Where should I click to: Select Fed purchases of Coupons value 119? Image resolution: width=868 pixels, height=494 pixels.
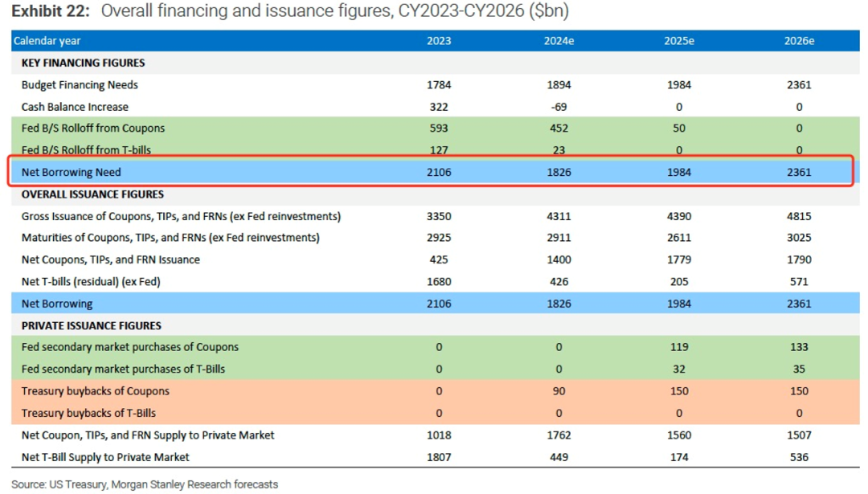678,347
